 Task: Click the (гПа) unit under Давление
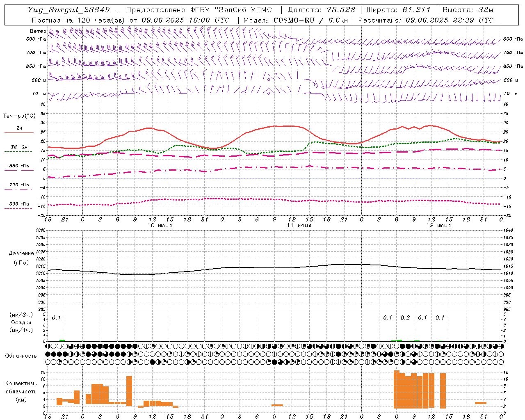point(21,263)
